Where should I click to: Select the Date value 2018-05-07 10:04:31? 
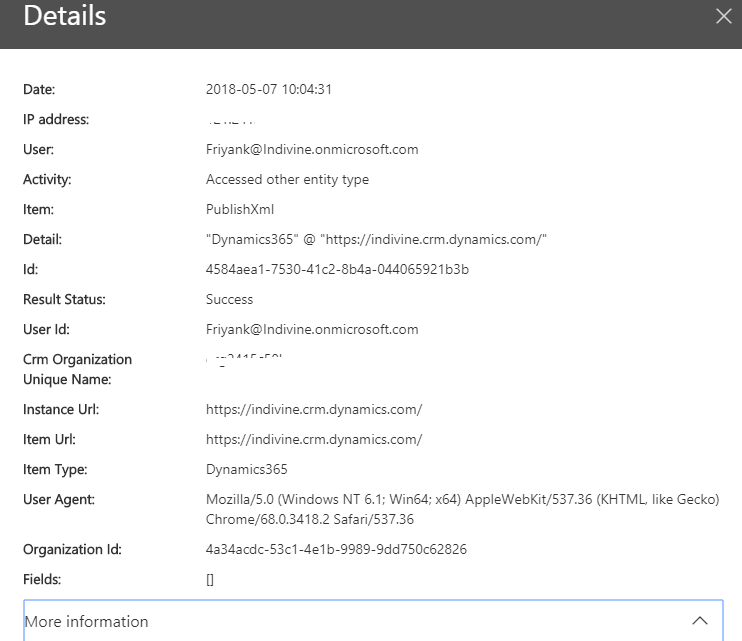pos(268,90)
